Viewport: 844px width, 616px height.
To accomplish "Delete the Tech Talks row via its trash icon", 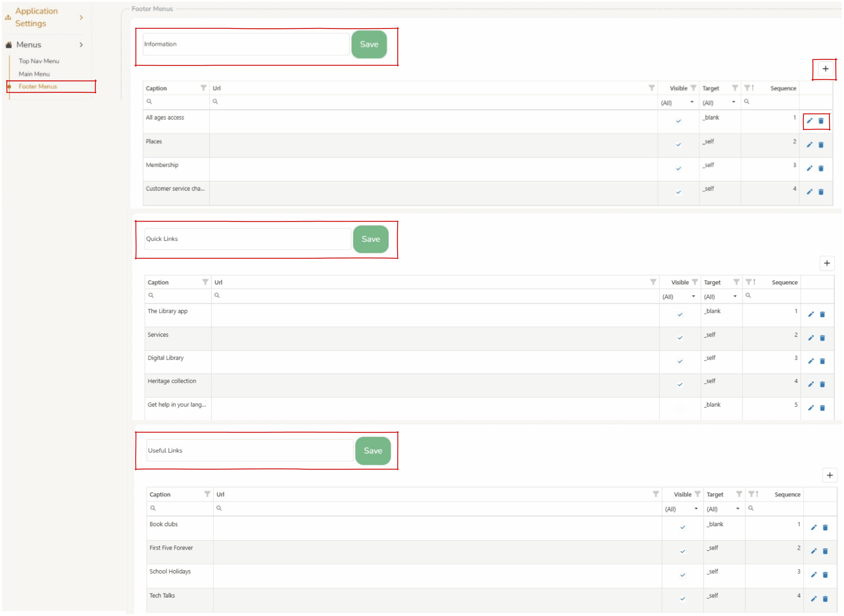I will click(825, 599).
